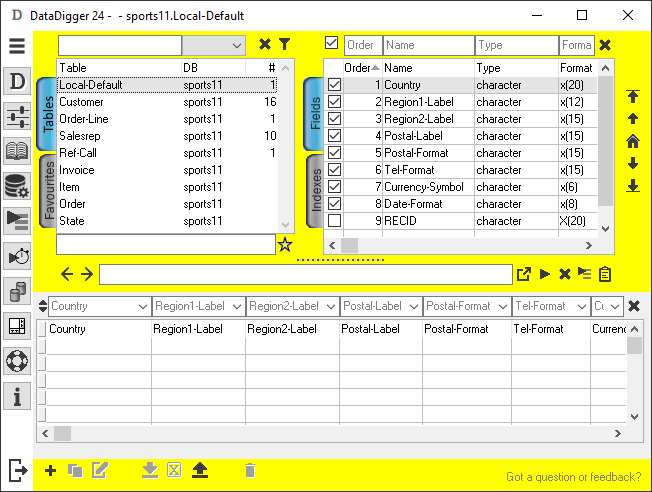Viewport: 652px width, 492px height.
Task: Add table to favourites with star icon
Action: click(x=285, y=244)
